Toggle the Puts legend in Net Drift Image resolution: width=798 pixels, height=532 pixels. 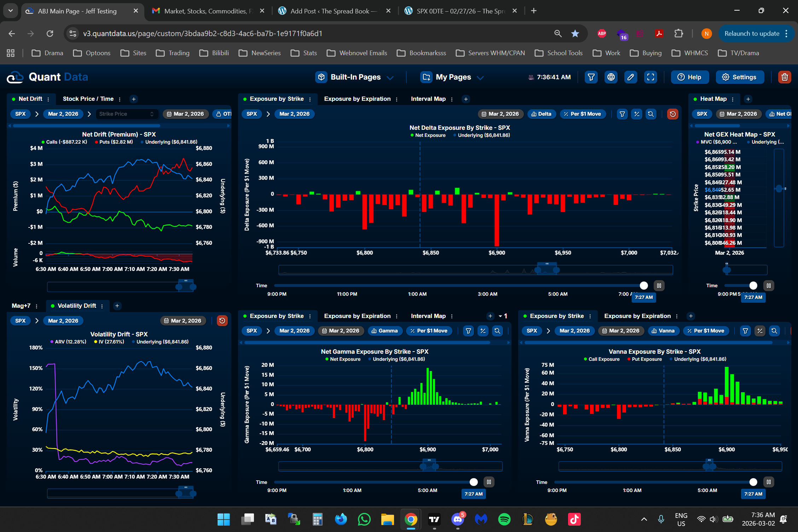coord(114,142)
